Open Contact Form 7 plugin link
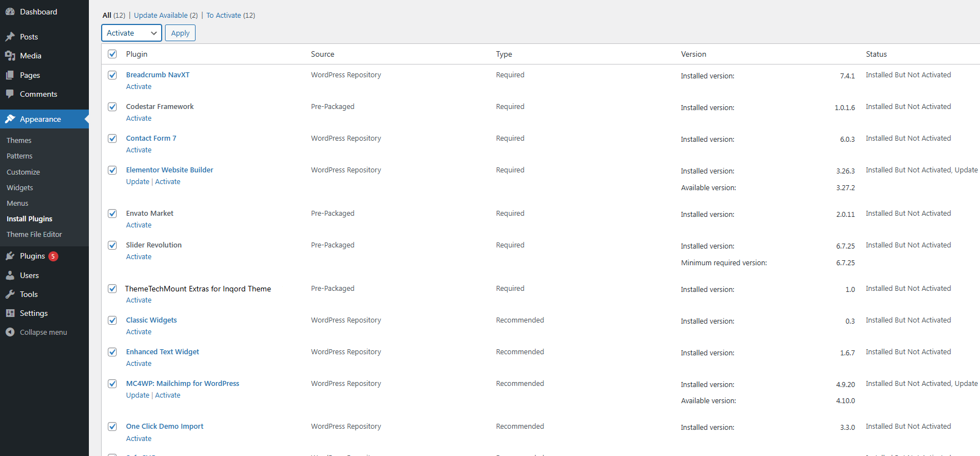Screen dimensions: 980x456 pyautogui.click(x=151, y=138)
